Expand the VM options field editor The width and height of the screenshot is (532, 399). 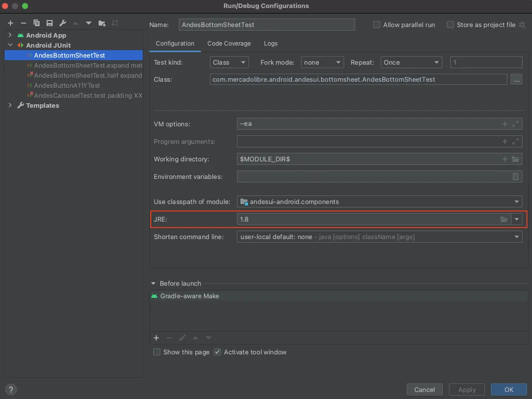pyautogui.click(x=515, y=124)
